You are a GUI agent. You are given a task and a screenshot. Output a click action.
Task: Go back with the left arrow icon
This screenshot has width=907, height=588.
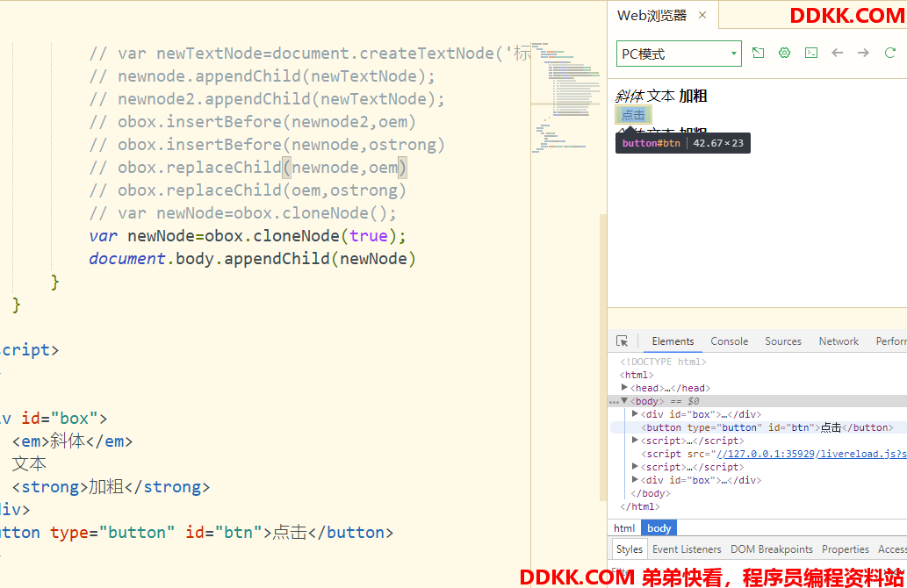[x=837, y=54]
